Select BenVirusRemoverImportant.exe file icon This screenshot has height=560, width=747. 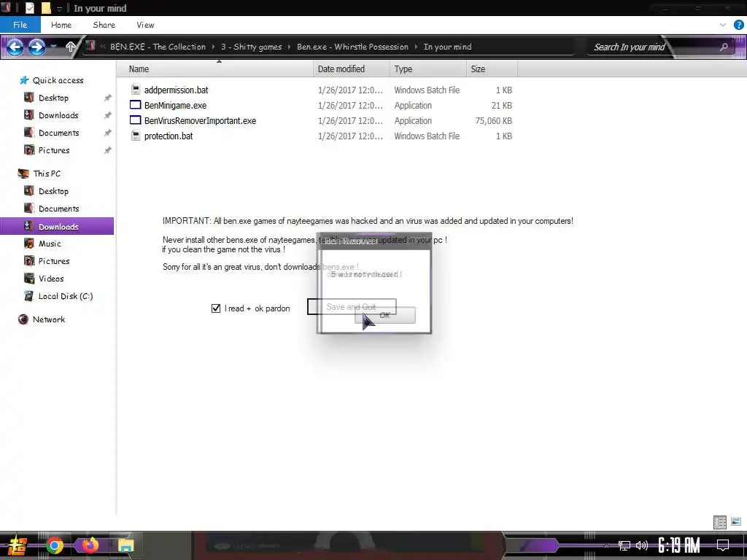point(136,120)
